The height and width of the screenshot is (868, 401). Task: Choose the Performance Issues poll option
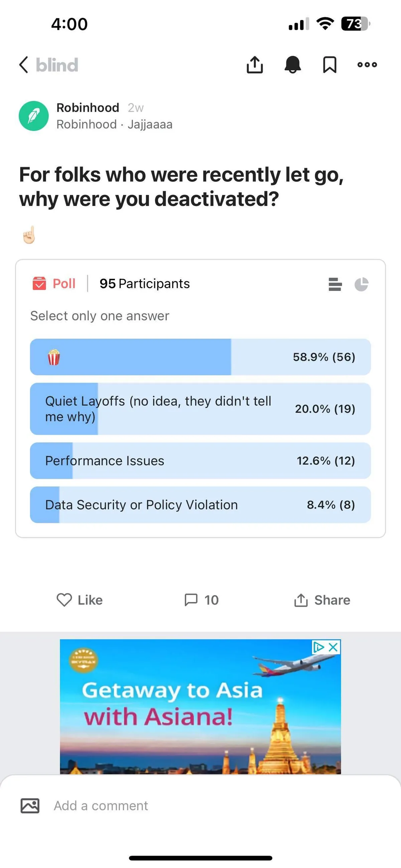click(200, 461)
